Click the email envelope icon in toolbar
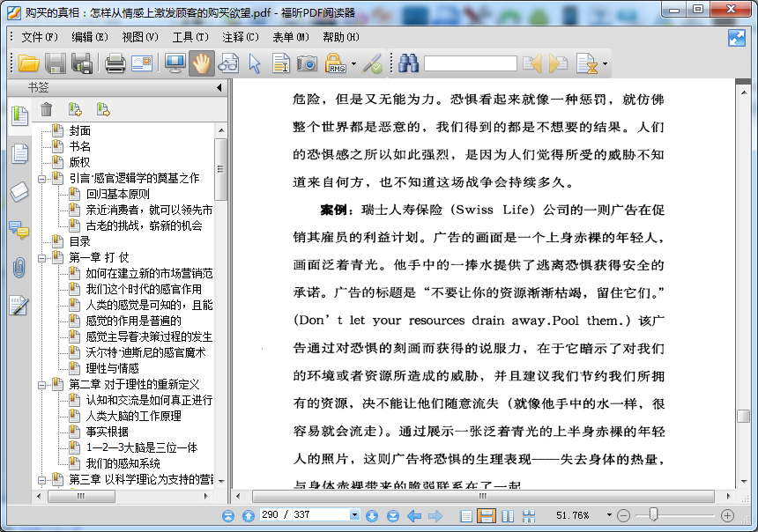The height and width of the screenshot is (532, 758). click(x=142, y=63)
